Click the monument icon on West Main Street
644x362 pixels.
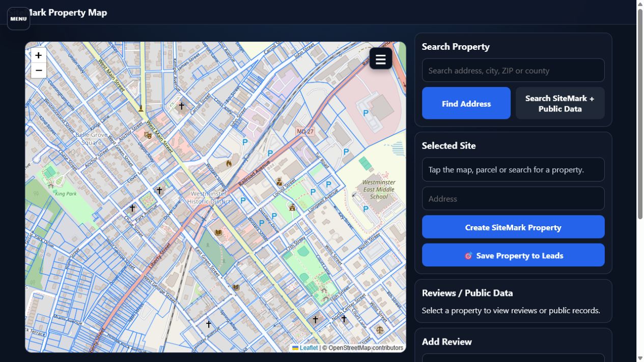(x=141, y=108)
